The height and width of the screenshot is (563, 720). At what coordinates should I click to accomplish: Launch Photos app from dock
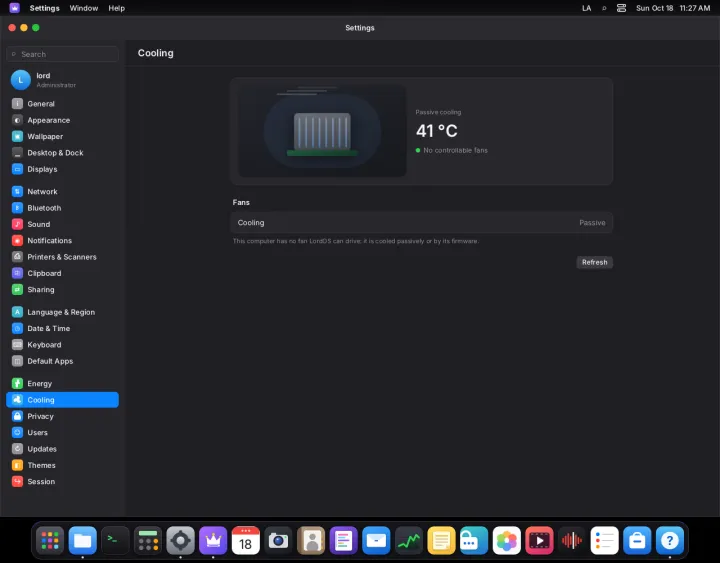tap(506, 540)
